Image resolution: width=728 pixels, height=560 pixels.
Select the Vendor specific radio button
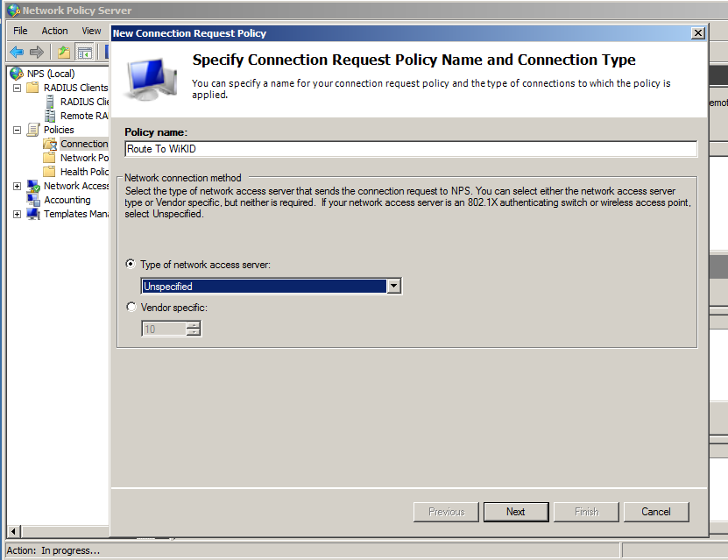click(x=130, y=307)
